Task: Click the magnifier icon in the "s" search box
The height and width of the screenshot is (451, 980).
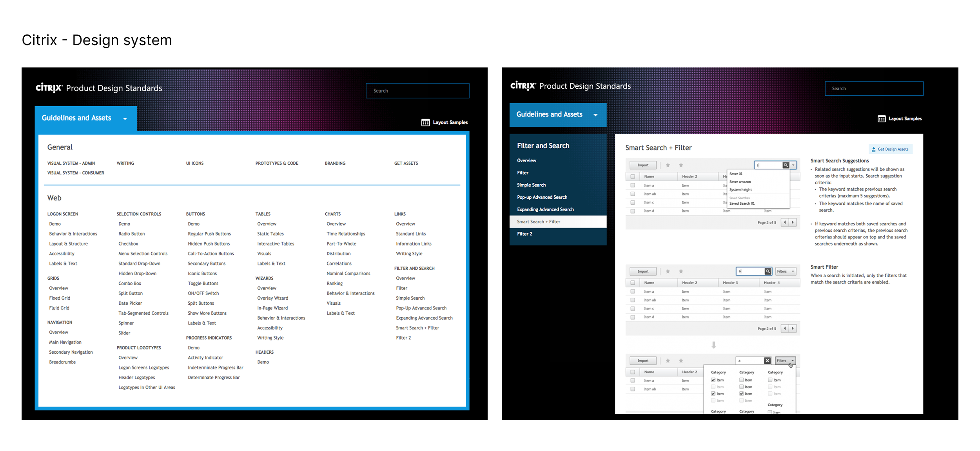Action: (x=786, y=165)
